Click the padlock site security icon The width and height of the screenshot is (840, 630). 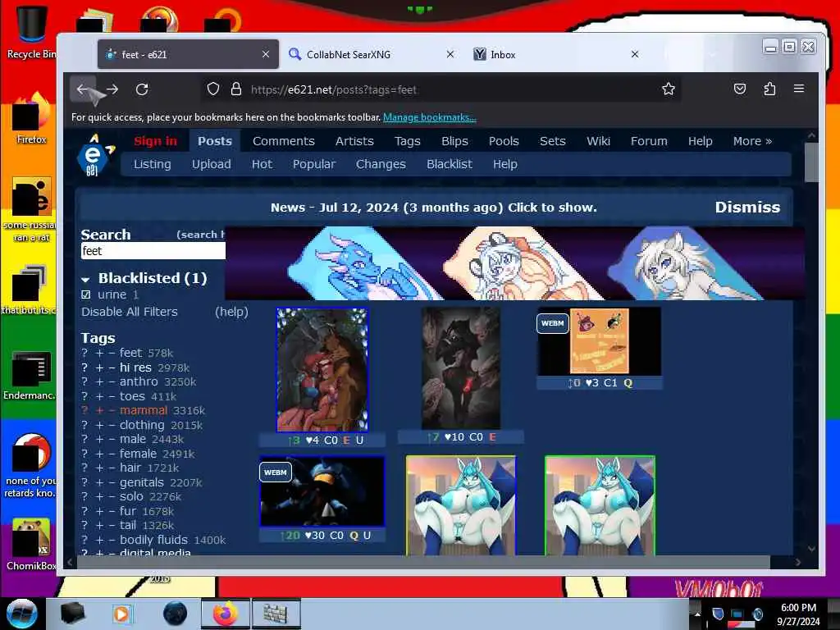(235, 89)
